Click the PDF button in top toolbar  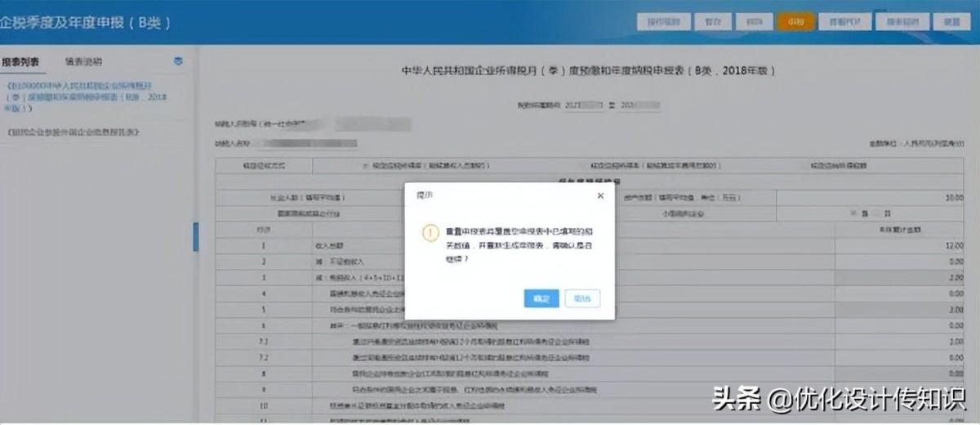click(x=845, y=22)
